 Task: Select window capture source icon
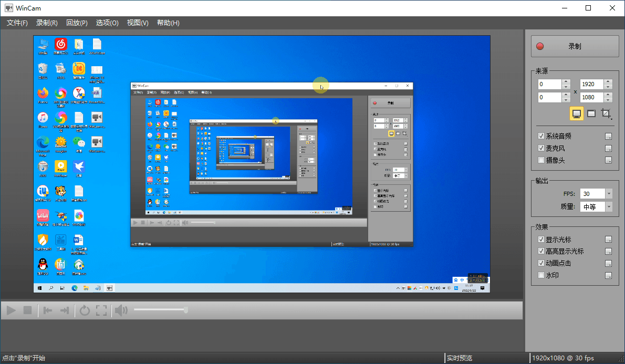pos(591,113)
